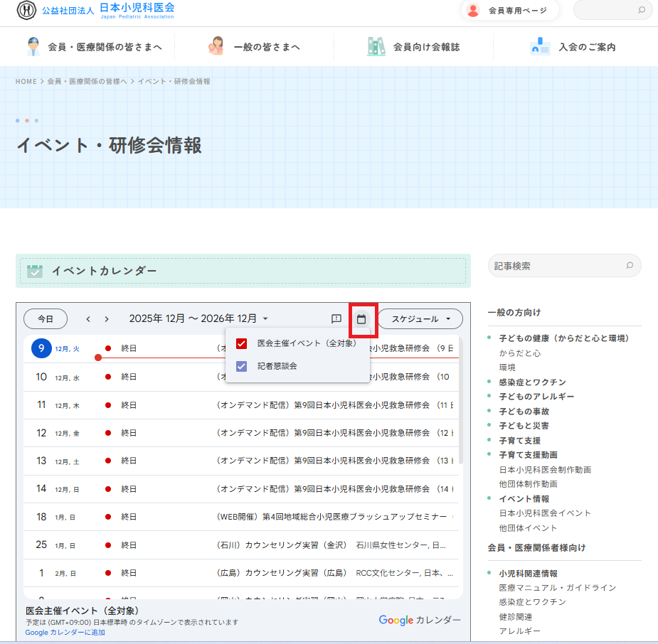This screenshot has width=658, height=644.
Task: Click the next-period chevron arrow
Action: pyautogui.click(x=105, y=318)
